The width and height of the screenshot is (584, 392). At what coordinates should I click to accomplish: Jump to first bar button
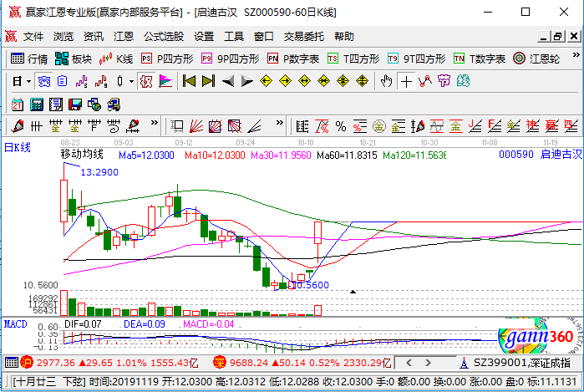coord(189,81)
